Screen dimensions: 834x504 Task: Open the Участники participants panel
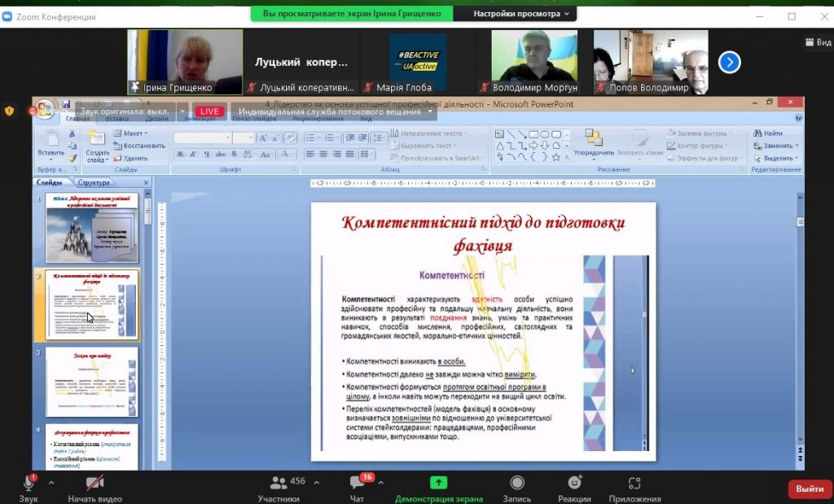pyautogui.click(x=281, y=483)
